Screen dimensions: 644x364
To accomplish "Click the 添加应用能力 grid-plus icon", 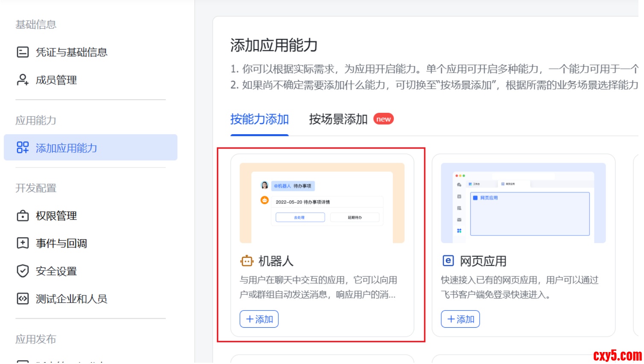I will pos(23,148).
